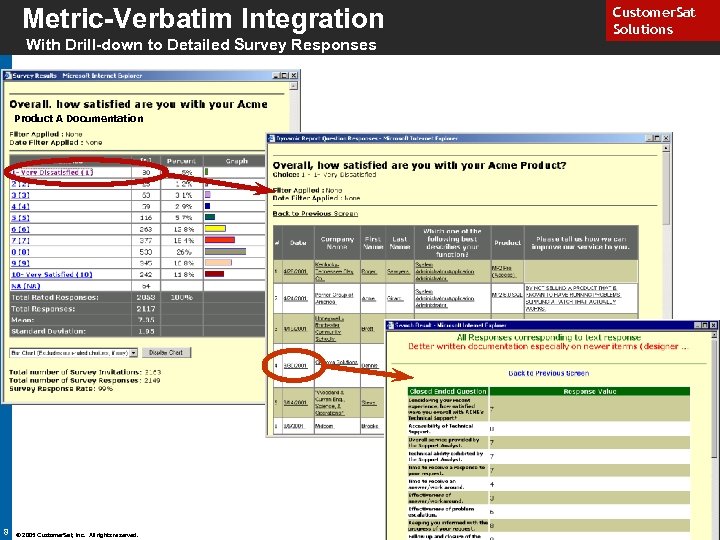The width and height of the screenshot is (720, 540).
Task: Click Back to Previous Screen in Dynamic Report window
Action: [315, 214]
